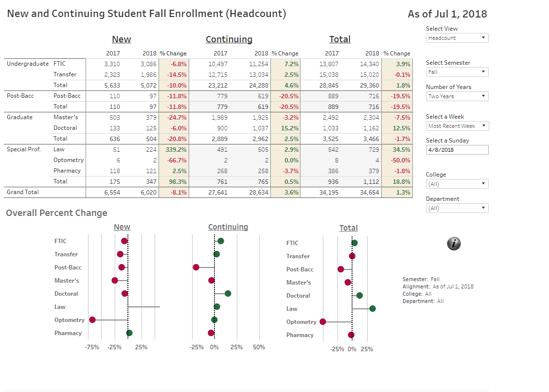Open the Department filter dropdown
Image resolution: width=549 pixels, height=392 pixels.
(x=457, y=208)
